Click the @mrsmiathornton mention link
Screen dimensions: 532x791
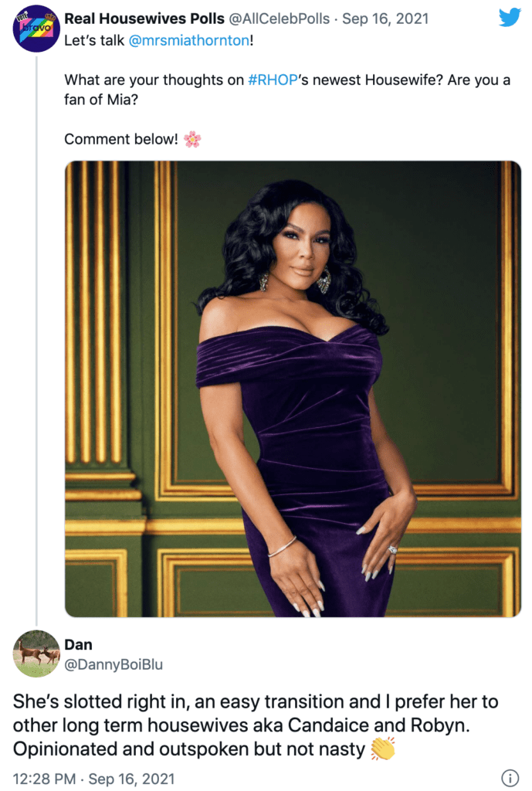(188, 40)
